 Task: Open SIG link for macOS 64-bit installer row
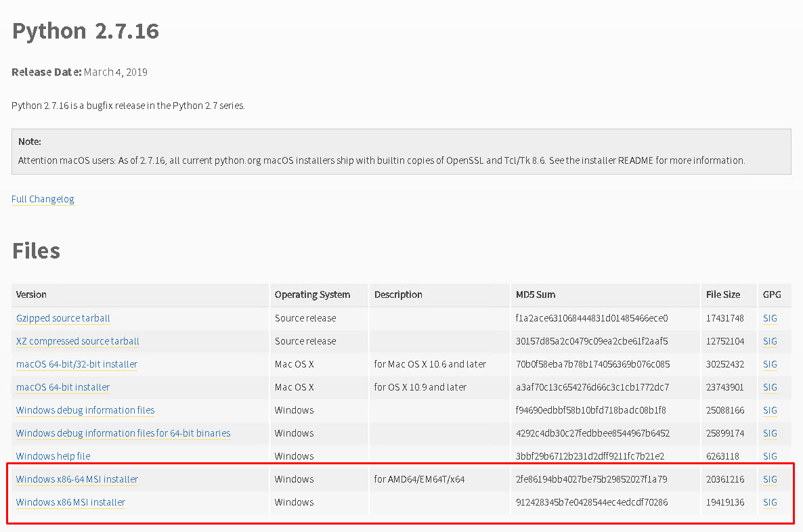tap(770, 387)
